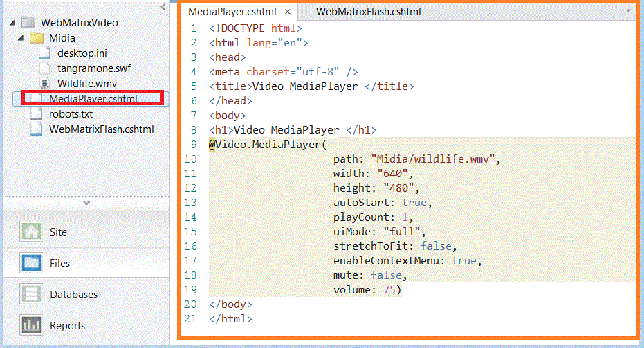Image resolution: width=644 pixels, height=348 pixels.
Task: Switch to the Reports workspace
Action: tap(86, 325)
